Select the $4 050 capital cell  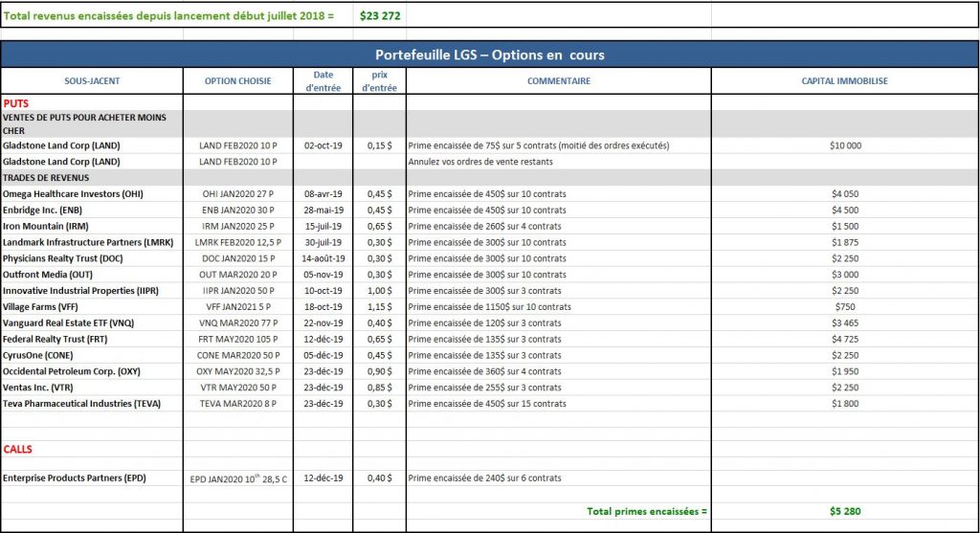click(x=845, y=193)
